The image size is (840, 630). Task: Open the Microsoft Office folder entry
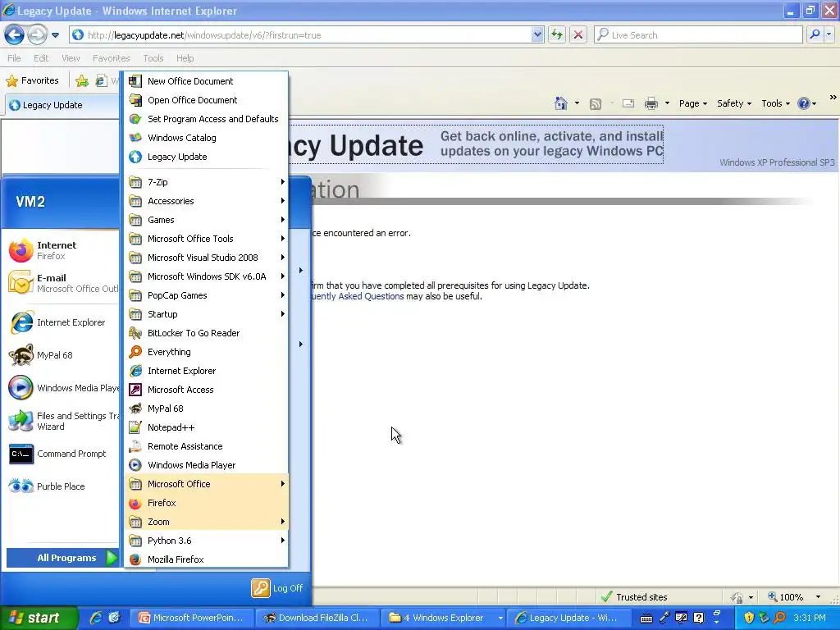[x=206, y=484]
